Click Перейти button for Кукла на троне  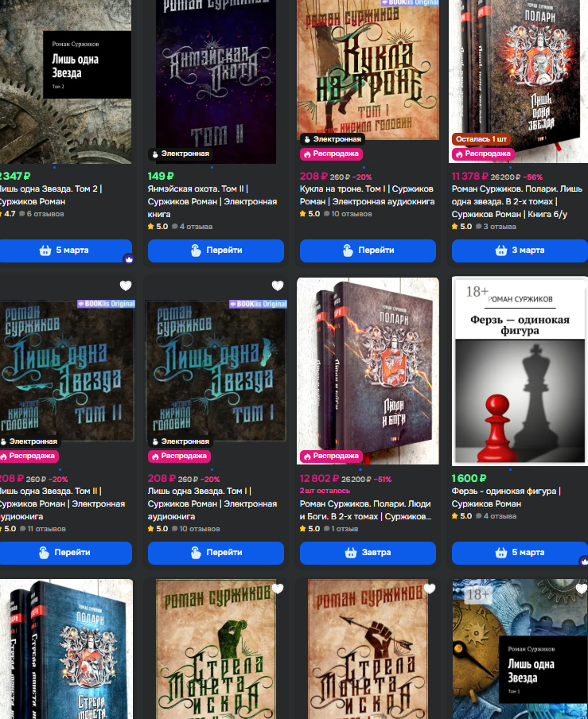pyautogui.click(x=368, y=251)
